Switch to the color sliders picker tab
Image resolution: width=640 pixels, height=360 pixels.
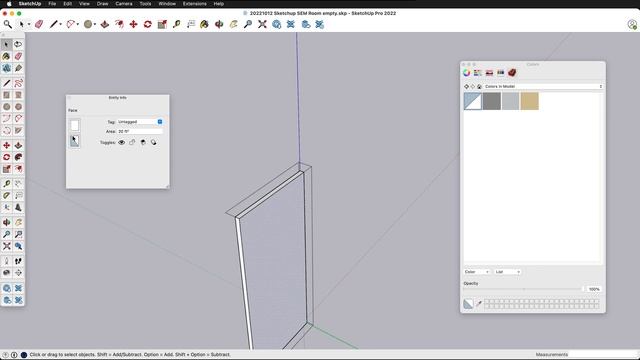tap(478, 73)
